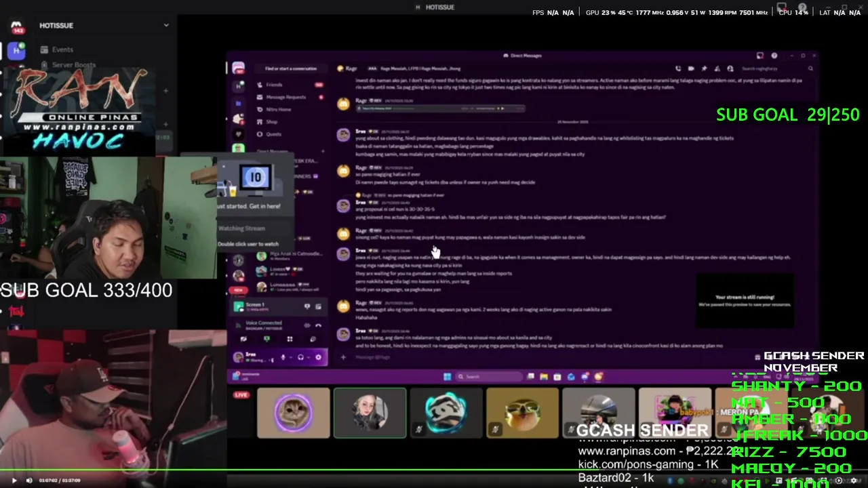The image size is (868, 488).
Task: Select blue swirl avatar participant tile
Action: tap(446, 413)
